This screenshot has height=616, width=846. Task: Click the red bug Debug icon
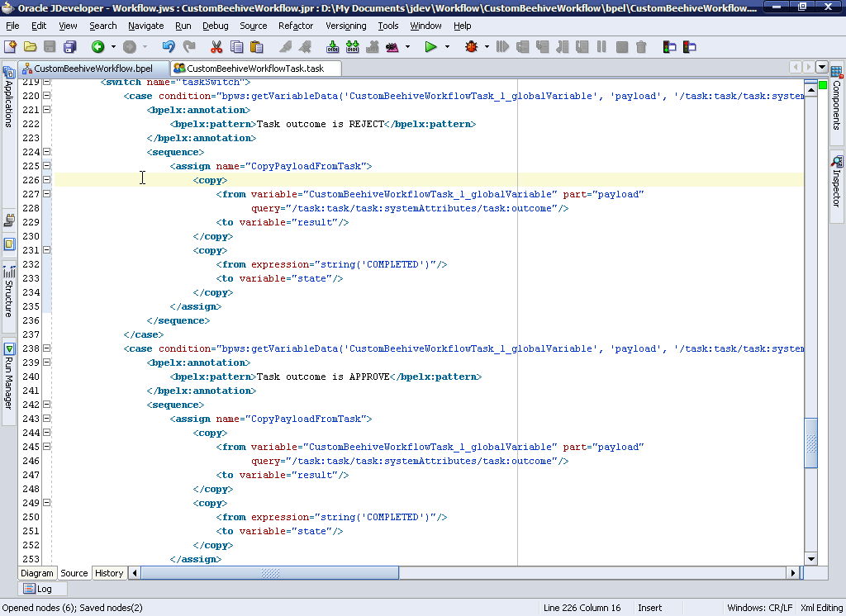(x=471, y=47)
